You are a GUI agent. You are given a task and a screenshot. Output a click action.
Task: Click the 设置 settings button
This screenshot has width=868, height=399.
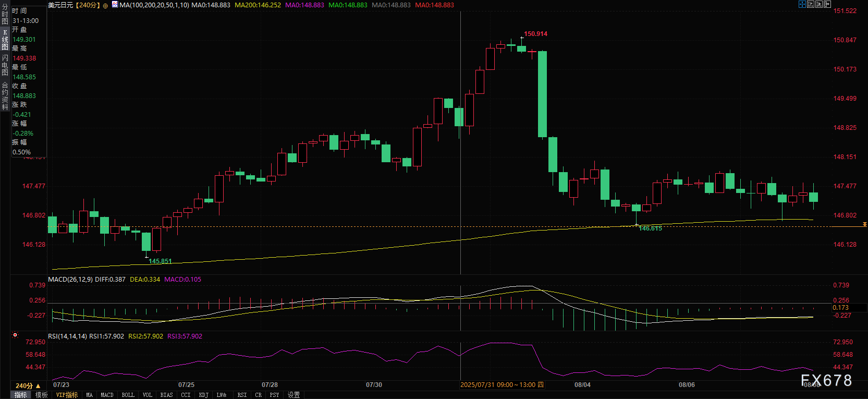294,395
